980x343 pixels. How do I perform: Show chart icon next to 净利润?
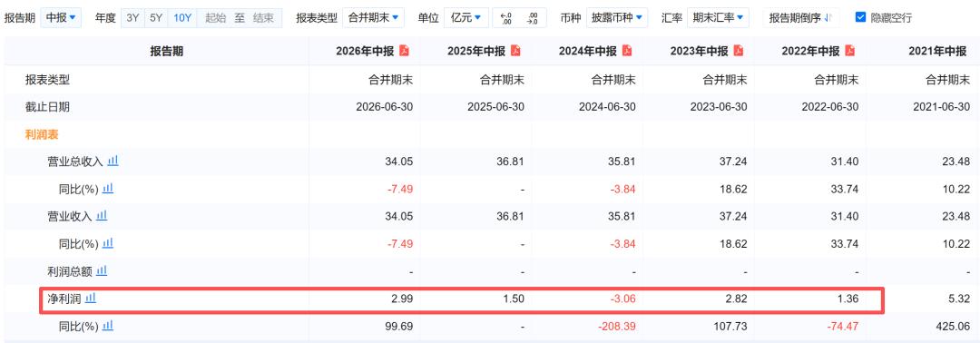(x=91, y=299)
